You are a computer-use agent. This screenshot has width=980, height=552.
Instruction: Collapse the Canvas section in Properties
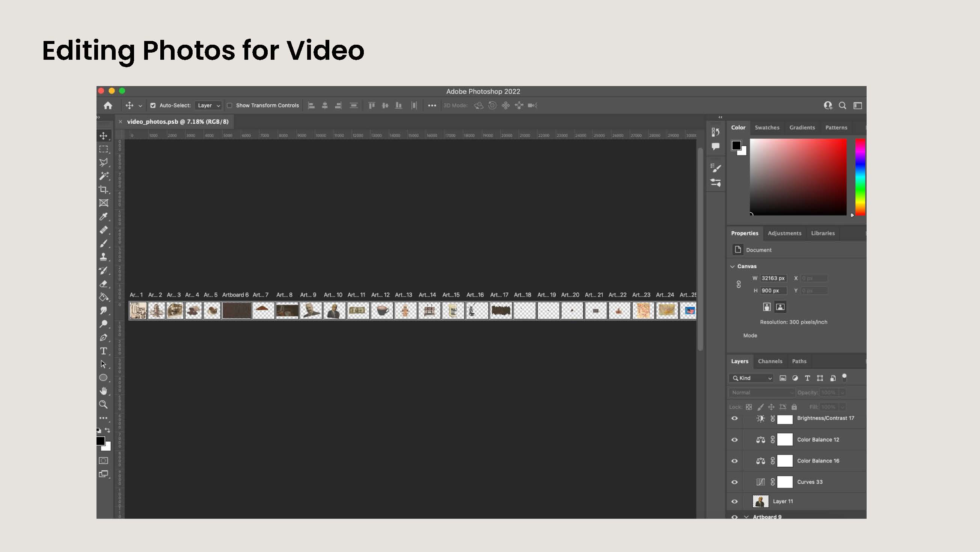click(x=732, y=266)
